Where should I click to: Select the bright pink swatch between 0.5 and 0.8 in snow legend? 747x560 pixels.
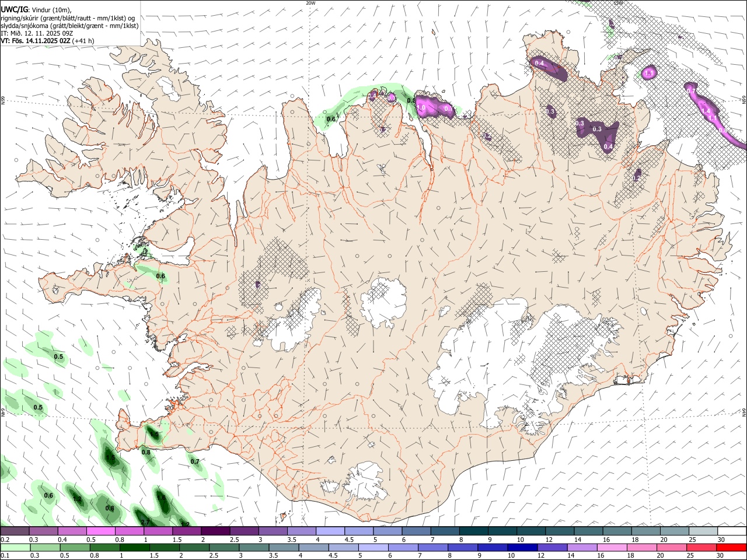101,531
